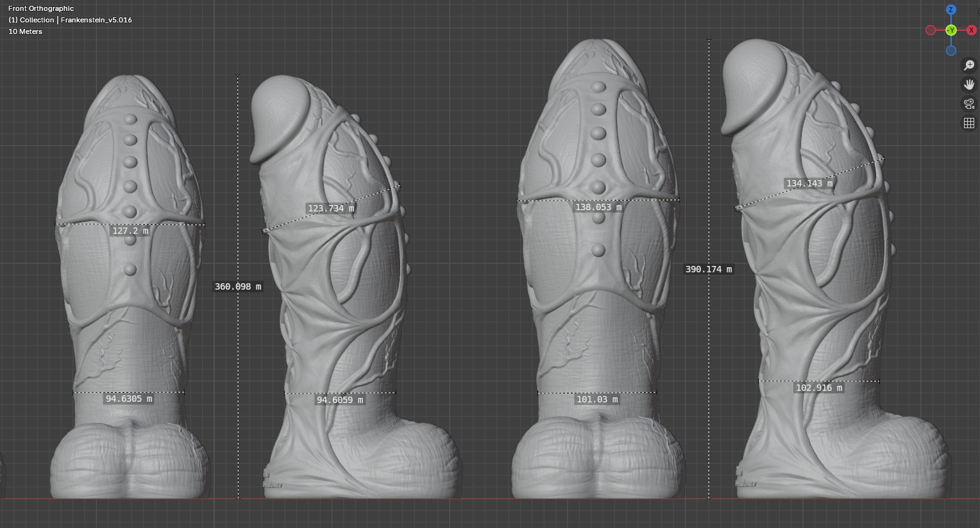Click the 134.143 m diagonal measurement
This screenshot has width=980, height=528.
tap(809, 183)
